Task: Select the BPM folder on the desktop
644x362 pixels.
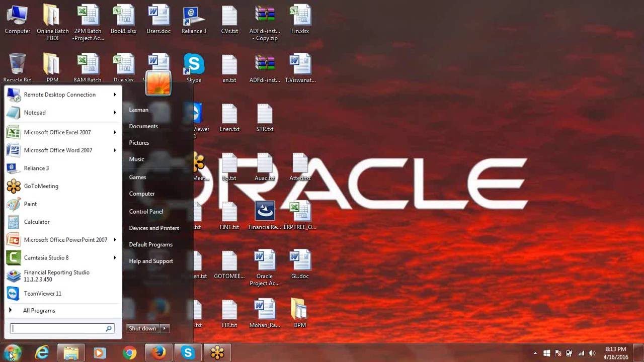Action: (x=300, y=314)
